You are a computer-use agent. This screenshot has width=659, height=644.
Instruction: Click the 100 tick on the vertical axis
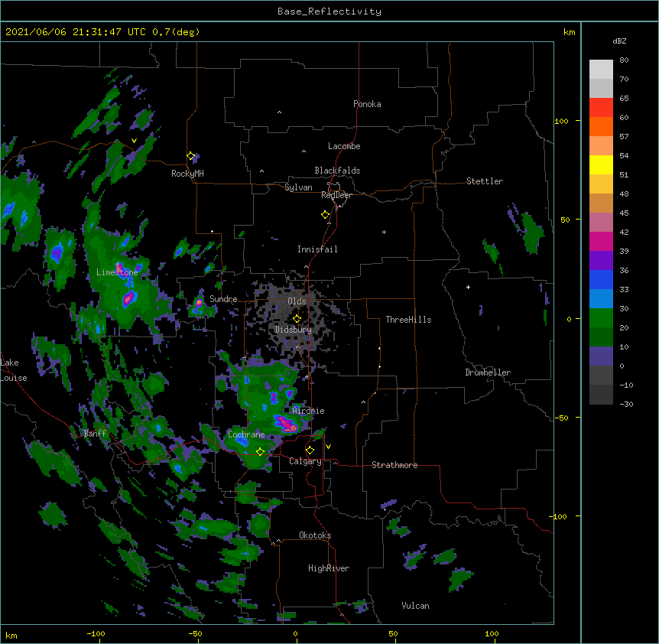pyautogui.click(x=561, y=121)
